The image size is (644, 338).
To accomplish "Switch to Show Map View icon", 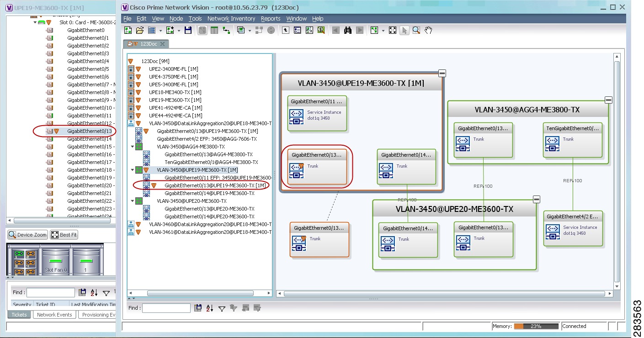I will pyautogui.click(x=202, y=30).
